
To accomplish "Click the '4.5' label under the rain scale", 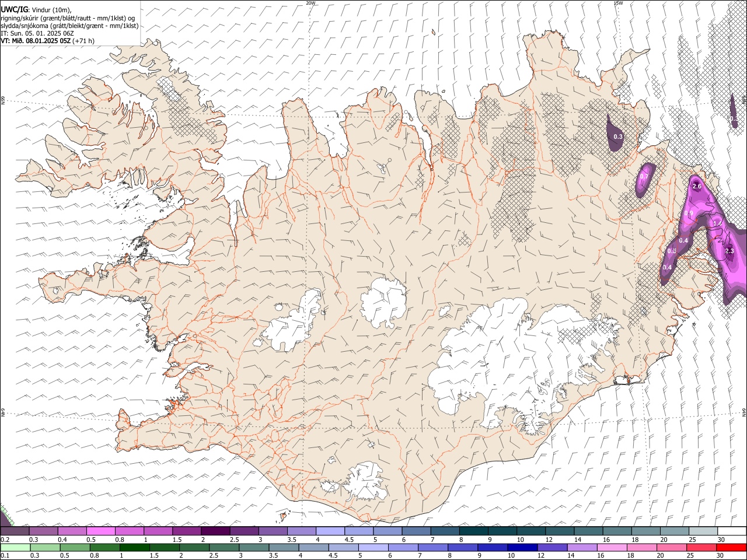I will coord(333,555).
